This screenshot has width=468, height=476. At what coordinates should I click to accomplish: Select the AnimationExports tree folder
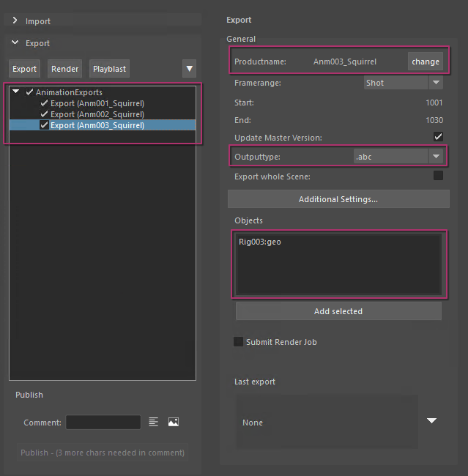(x=69, y=92)
